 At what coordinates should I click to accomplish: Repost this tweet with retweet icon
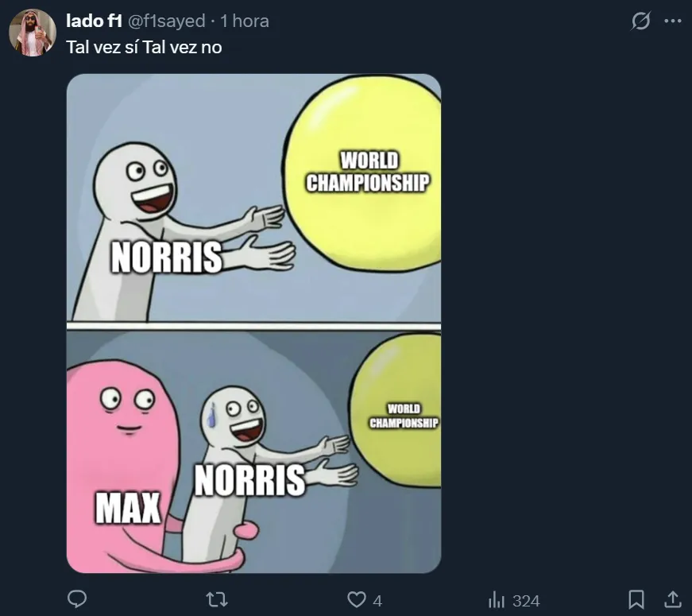[217, 599]
